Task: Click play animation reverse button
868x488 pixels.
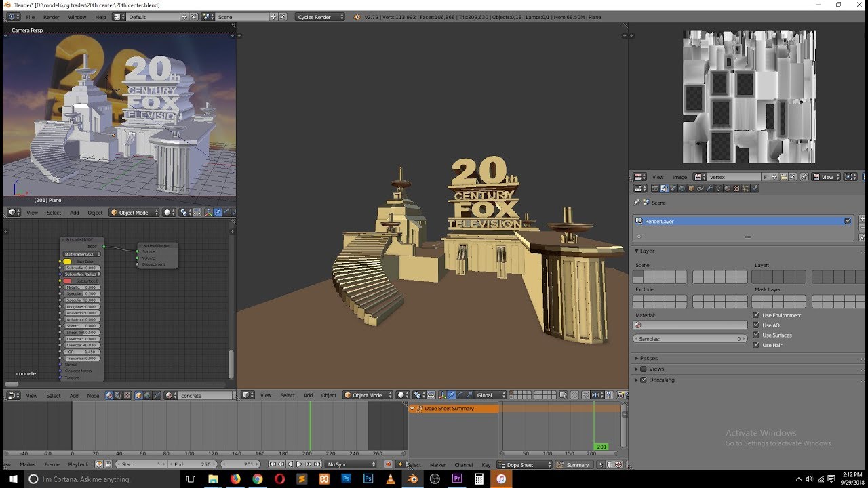Action: 290,464
